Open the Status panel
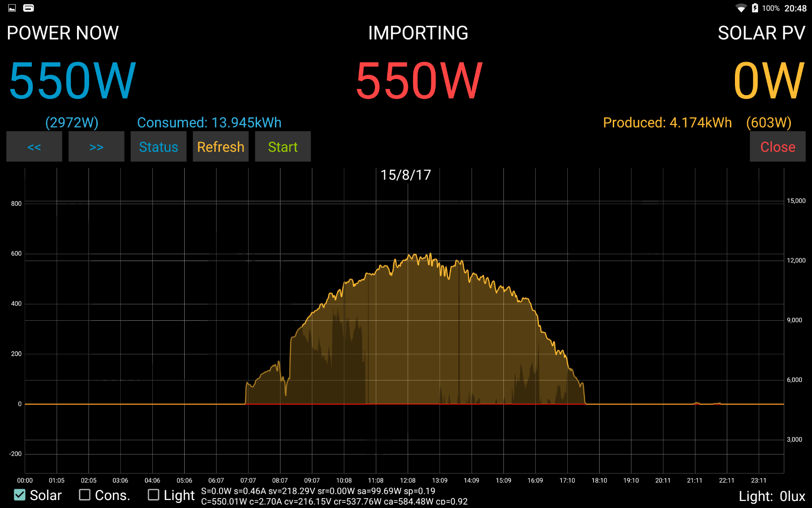This screenshot has height=508, width=812. (x=158, y=146)
